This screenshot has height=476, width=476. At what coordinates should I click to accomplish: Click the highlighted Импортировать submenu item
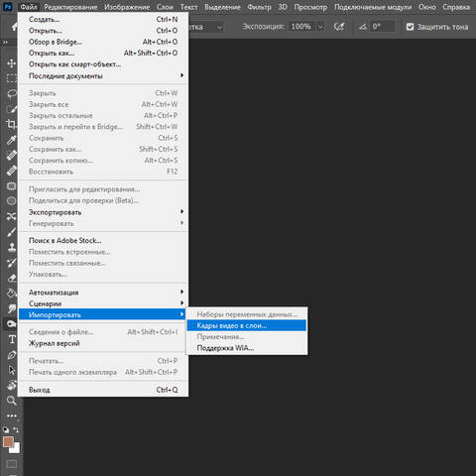103,314
